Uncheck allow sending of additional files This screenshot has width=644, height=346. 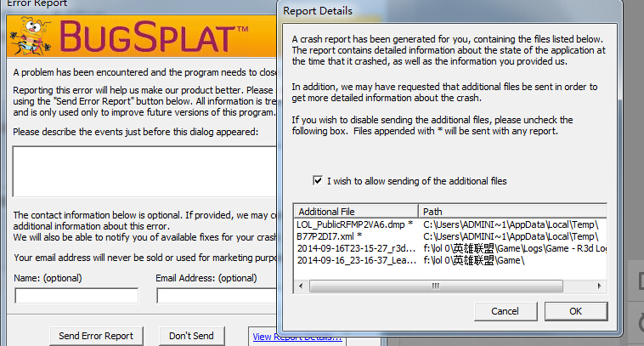click(x=318, y=180)
